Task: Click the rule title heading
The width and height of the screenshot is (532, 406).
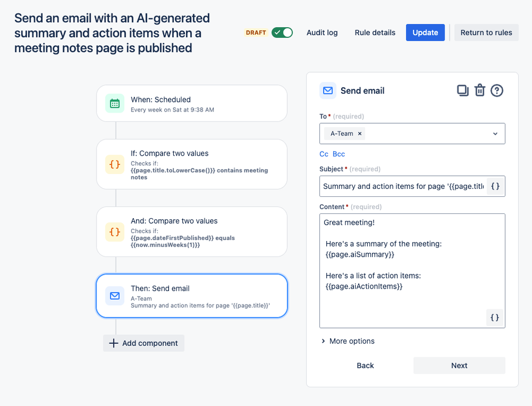Action: (x=112, y=33)
